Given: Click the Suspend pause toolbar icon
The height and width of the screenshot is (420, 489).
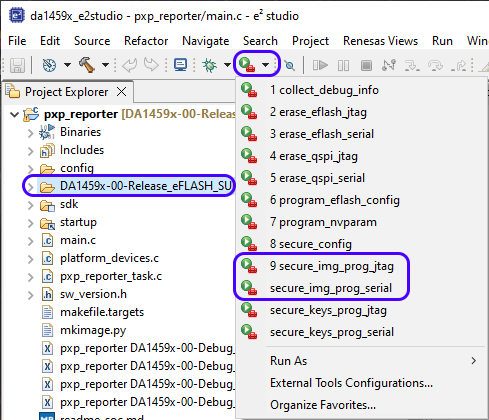Looking at the screenshot, I should [x=343, y=65].
